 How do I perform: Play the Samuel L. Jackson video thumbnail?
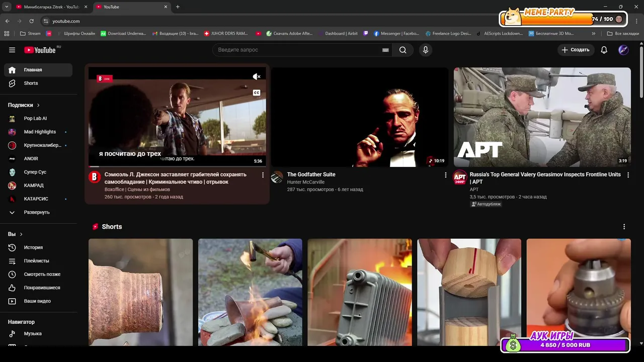(177, 117)
